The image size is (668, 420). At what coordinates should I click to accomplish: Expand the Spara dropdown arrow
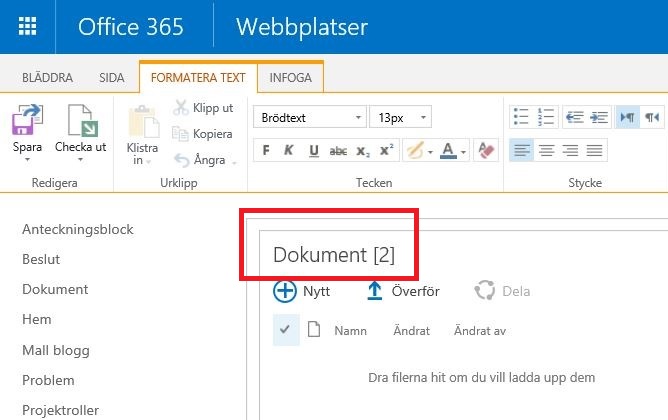27,160
